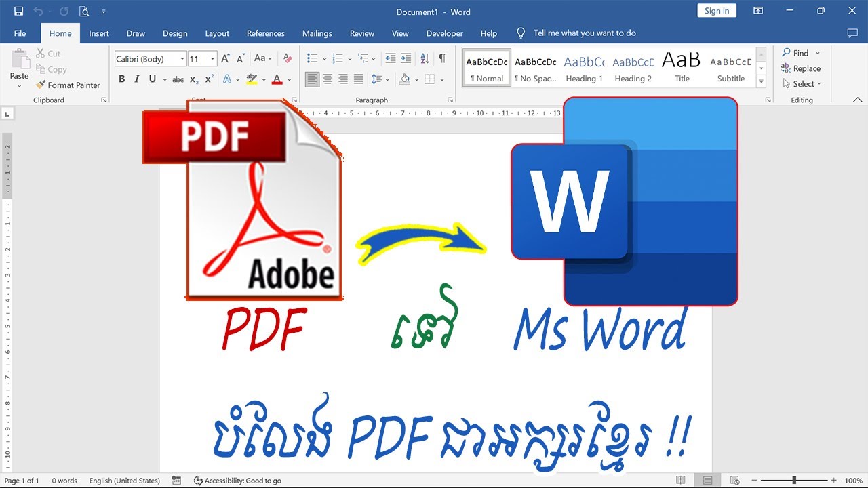Toggle align right

tap(343, 79)
